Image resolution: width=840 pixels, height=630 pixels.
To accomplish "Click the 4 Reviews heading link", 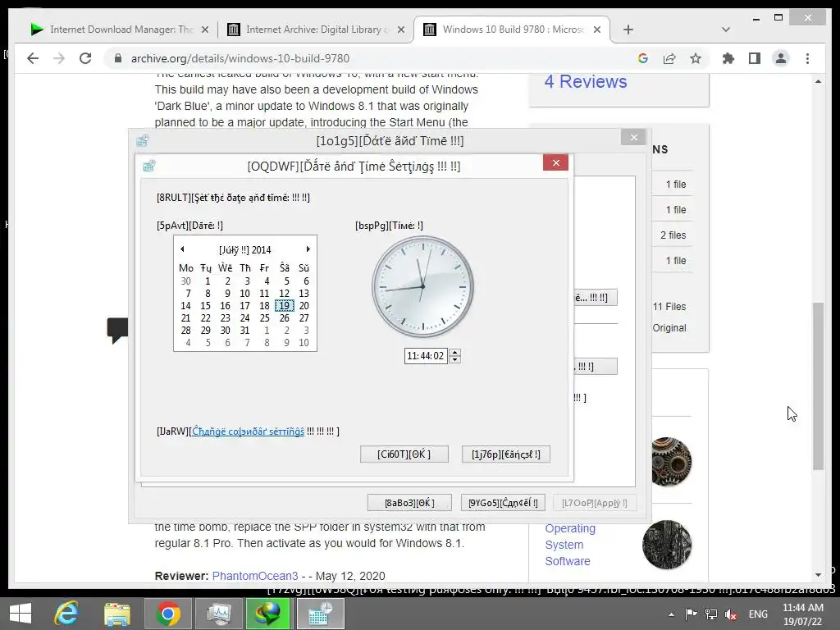I will (586, 81).
